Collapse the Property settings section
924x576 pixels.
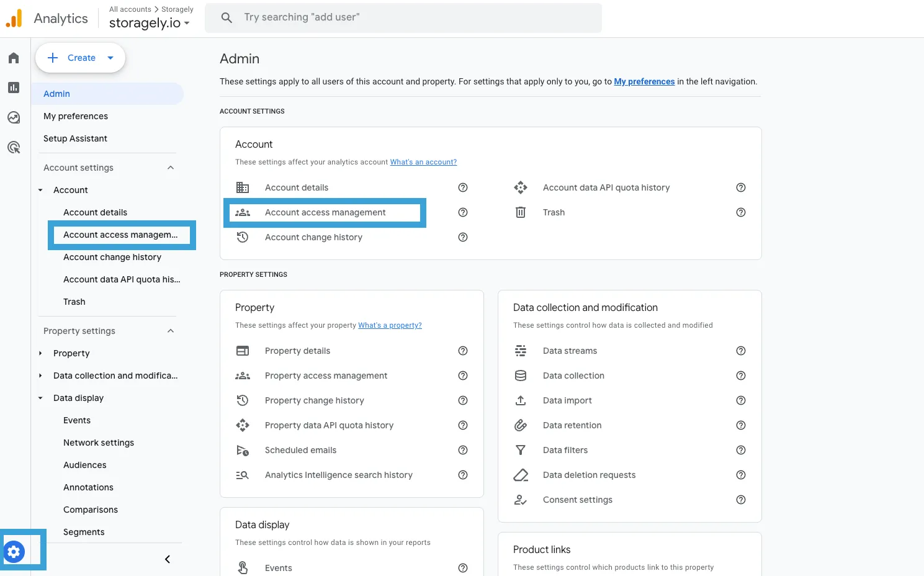click(171, 331)
